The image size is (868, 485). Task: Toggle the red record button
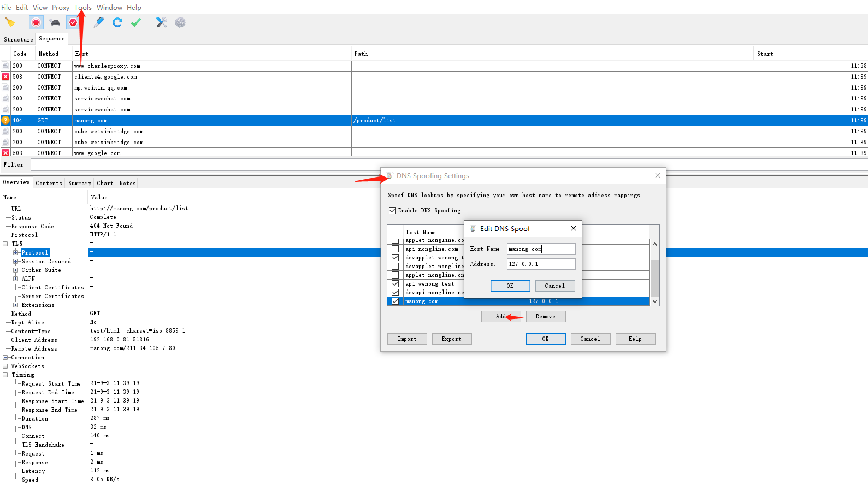click(36, 22)
